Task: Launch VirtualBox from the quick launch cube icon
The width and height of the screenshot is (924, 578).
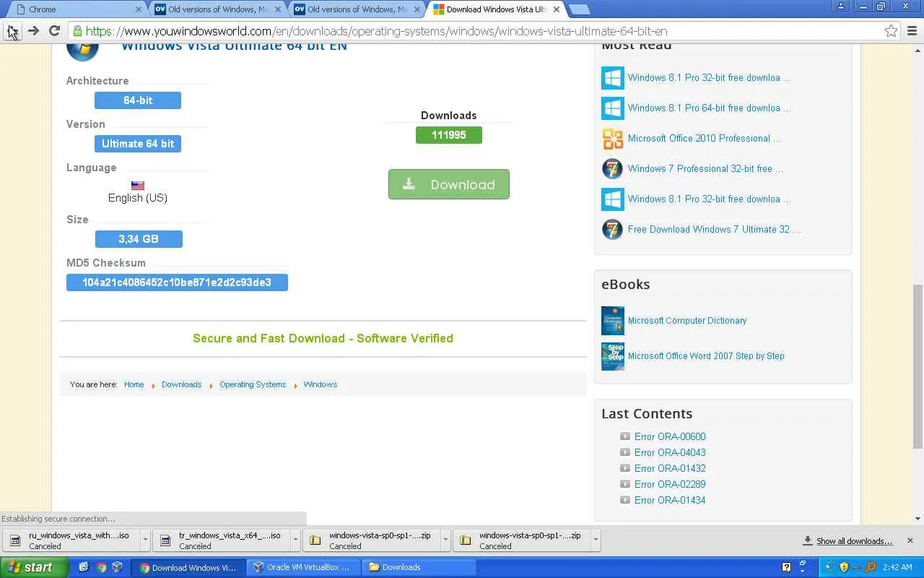Action: tap(117, 567)
